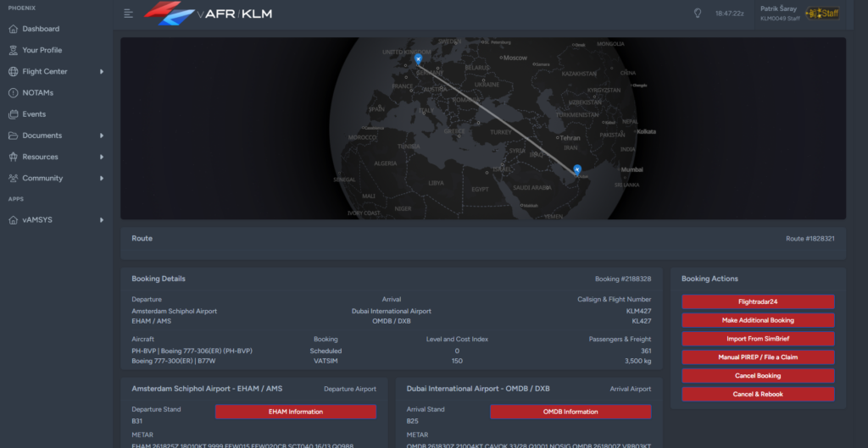Click the 3,500 kg freight value
This screenshot has width=868, height=448.
pos(637,361)
